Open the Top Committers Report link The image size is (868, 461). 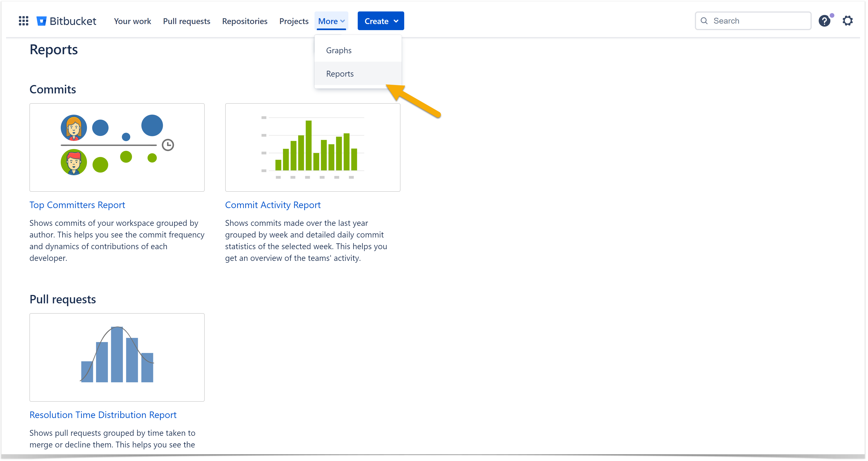click(77, 205)
